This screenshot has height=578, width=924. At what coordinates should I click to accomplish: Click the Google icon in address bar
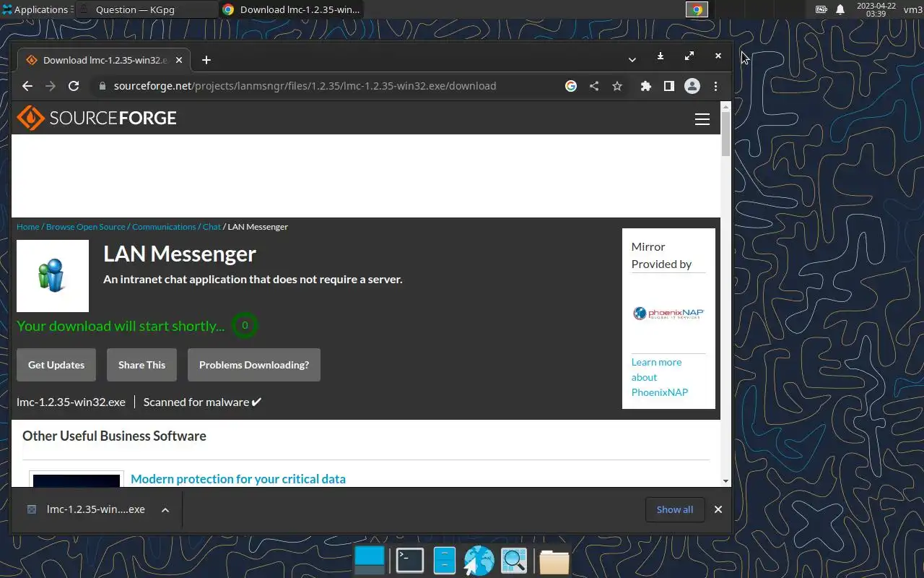[x=571, y=86]
